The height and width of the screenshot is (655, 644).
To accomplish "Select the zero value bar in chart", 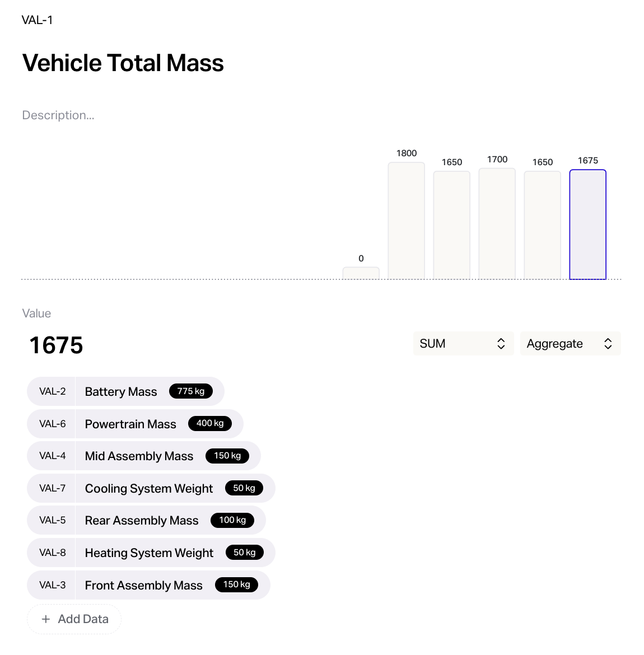I will click(361, 273).
